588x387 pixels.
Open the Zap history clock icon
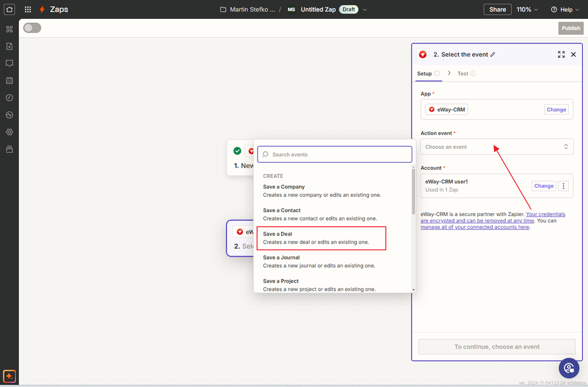9,98
